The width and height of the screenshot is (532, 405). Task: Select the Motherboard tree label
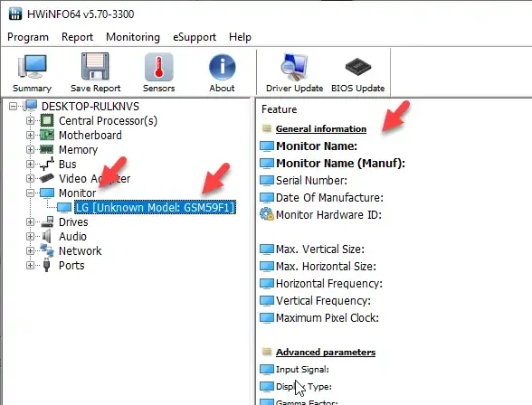(90, 135)
